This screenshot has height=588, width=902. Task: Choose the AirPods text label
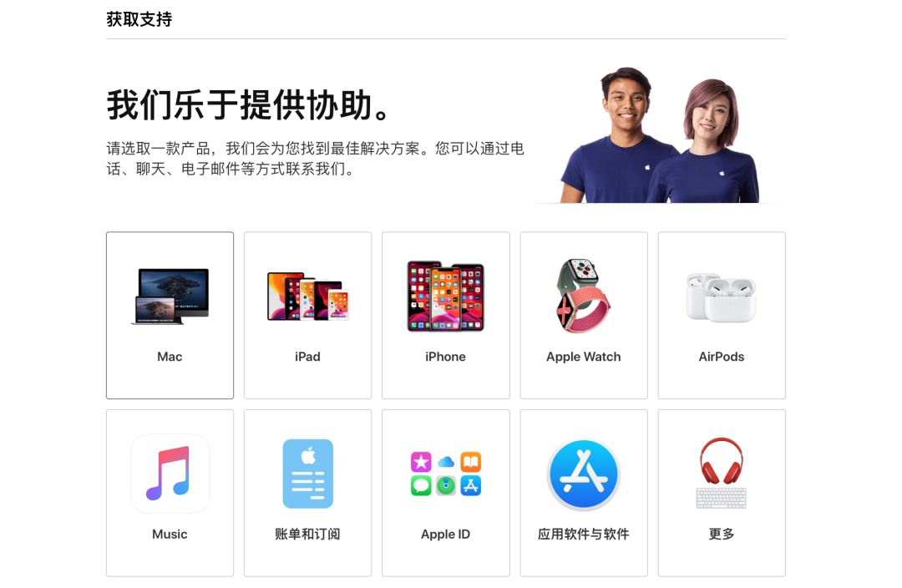pyautogui.click(x=722, y=357)
